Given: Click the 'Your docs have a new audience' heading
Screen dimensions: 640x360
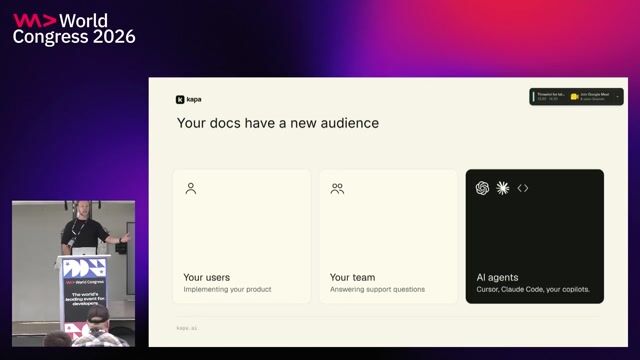Looking at the screenshot, I should tap(278, 123).
